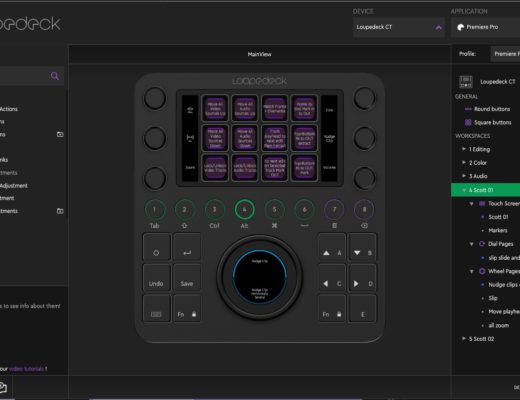Select the Move All Audio Sources Up touch button
The width and height of the screenshot is (520, 400).
pyautogui.click(x=245, y=108)
